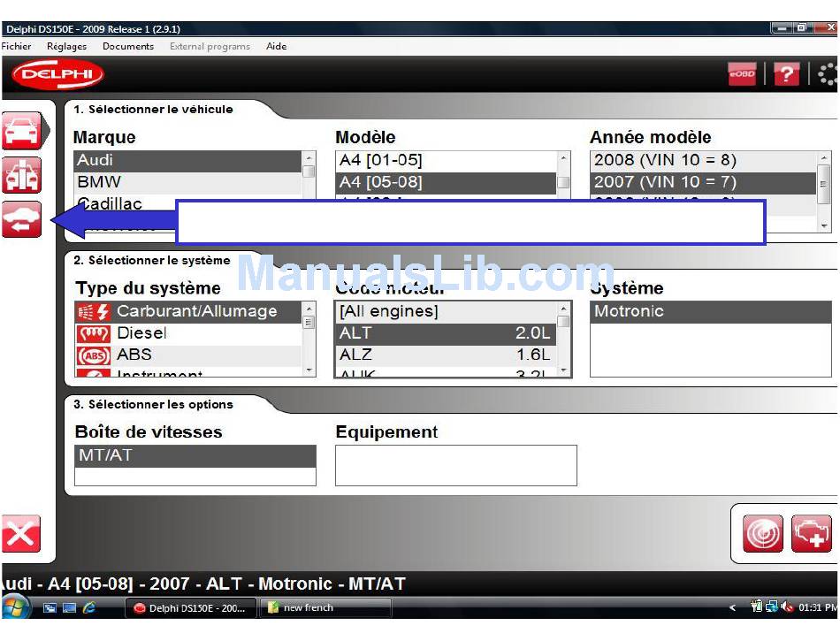The image size is (840, 641).
Task: Click the taskbar clock 01:31 PM
Action: click(x=818, y=607)
